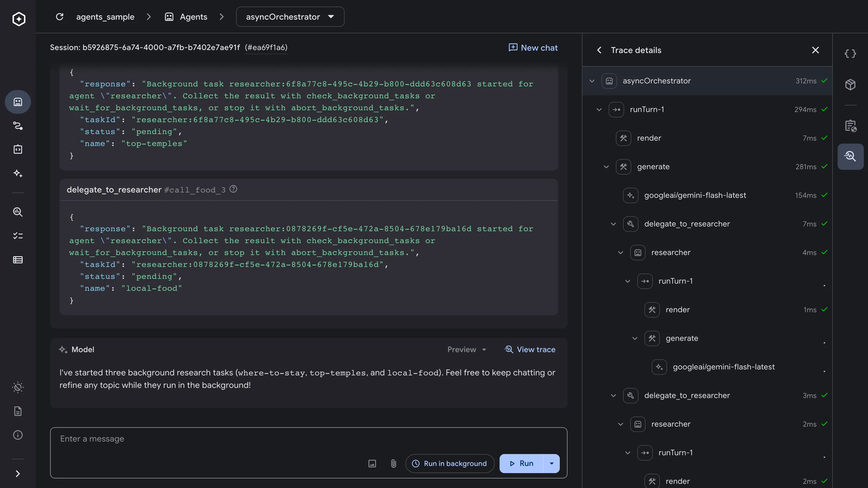
Task: Collapse the delegate_to_researcher 3ms node
Action: click(613, 395)
